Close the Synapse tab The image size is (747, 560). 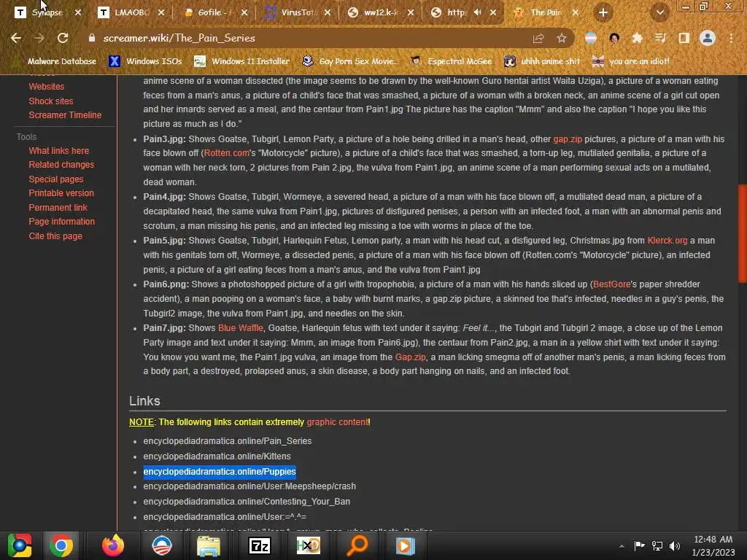pyautogui.click(x=78, y=12)
